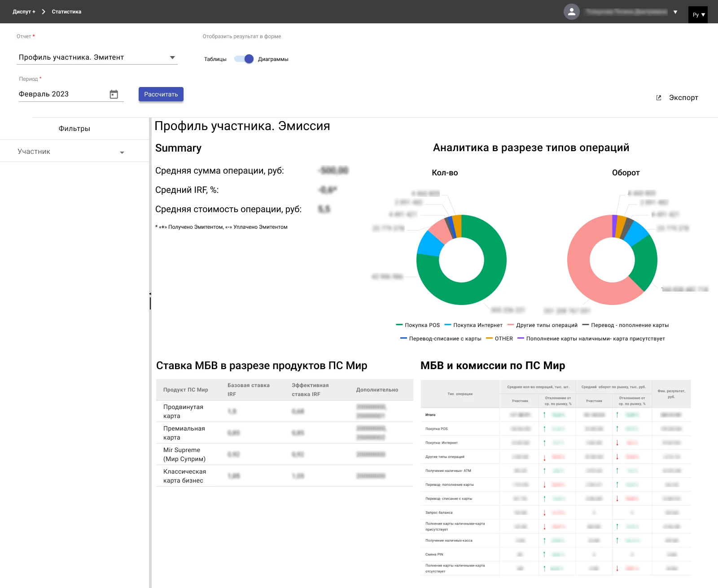Viewport: 718px width, 588px height.
Task: Toggle Покупка POS legend marker
Action: [x=399, y=325]
